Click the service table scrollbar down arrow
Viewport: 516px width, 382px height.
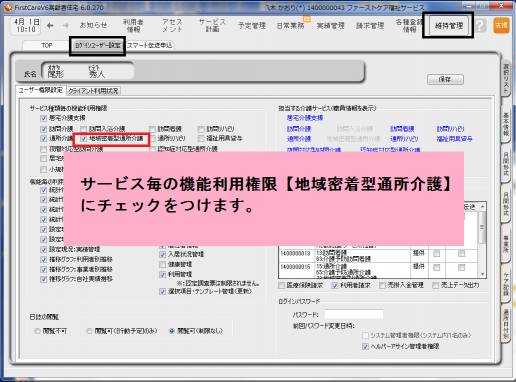pos(482,274)
